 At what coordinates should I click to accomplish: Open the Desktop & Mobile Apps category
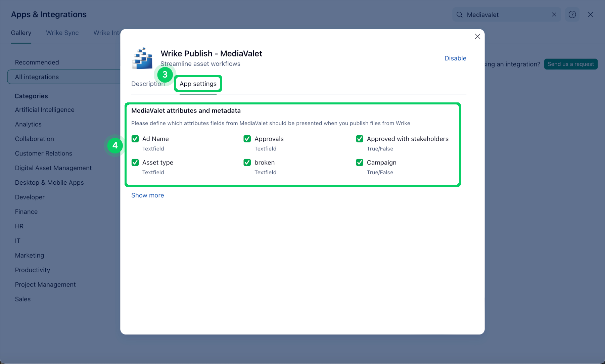[x=49, y=183]
